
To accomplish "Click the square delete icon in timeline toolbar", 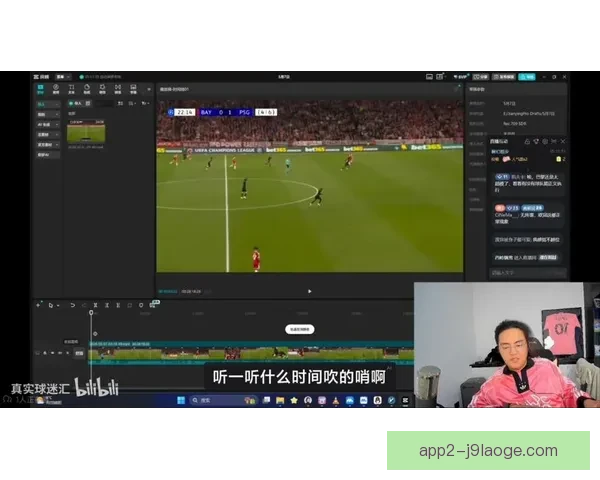I will click(129, 305).
